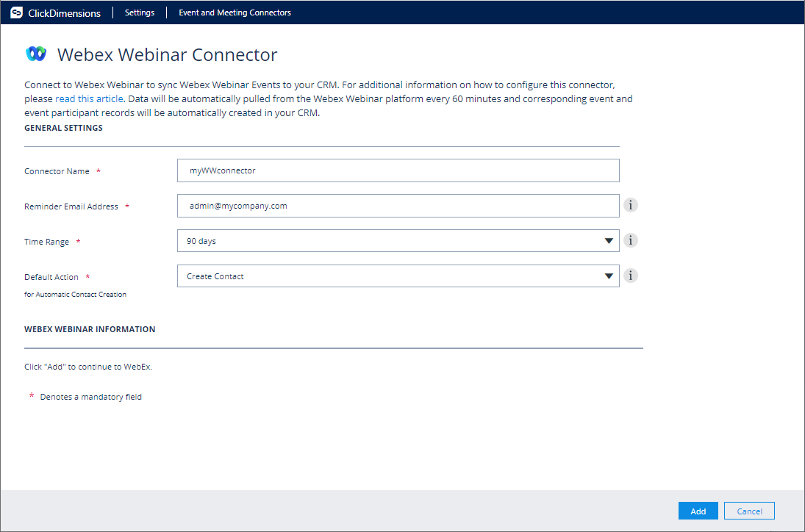The height and width of the screenshot is (532, 805).
Task: Click the 'Connector Name' label
Action: [57, 171]
